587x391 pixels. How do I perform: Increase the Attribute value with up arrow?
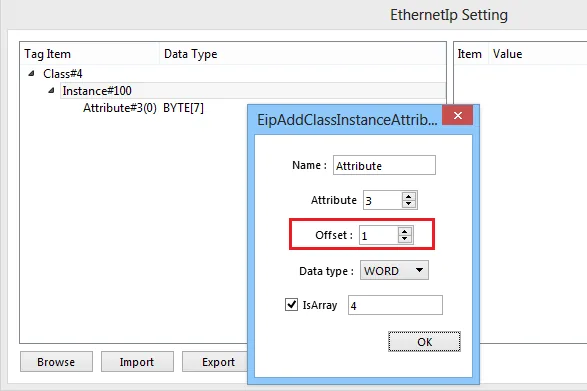(x=408, y=196)
